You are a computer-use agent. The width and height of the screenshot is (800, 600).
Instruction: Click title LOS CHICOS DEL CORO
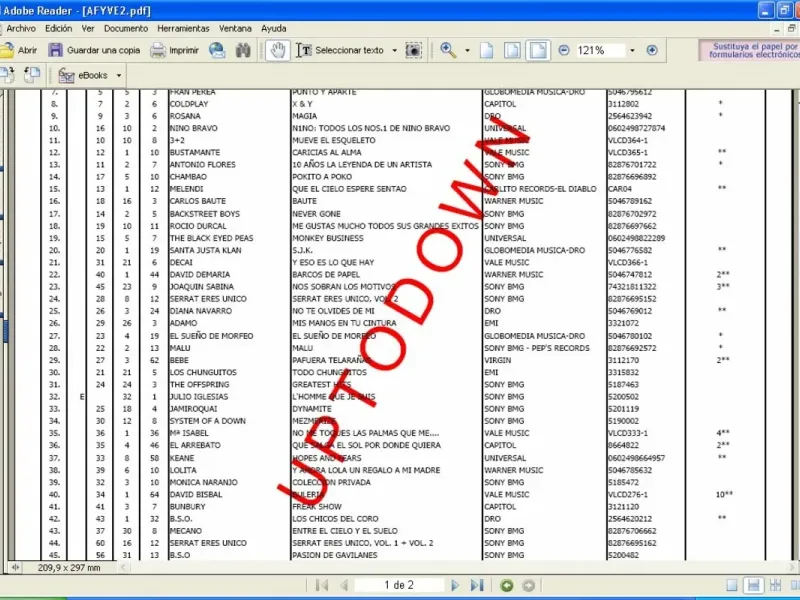click(335, 519)
